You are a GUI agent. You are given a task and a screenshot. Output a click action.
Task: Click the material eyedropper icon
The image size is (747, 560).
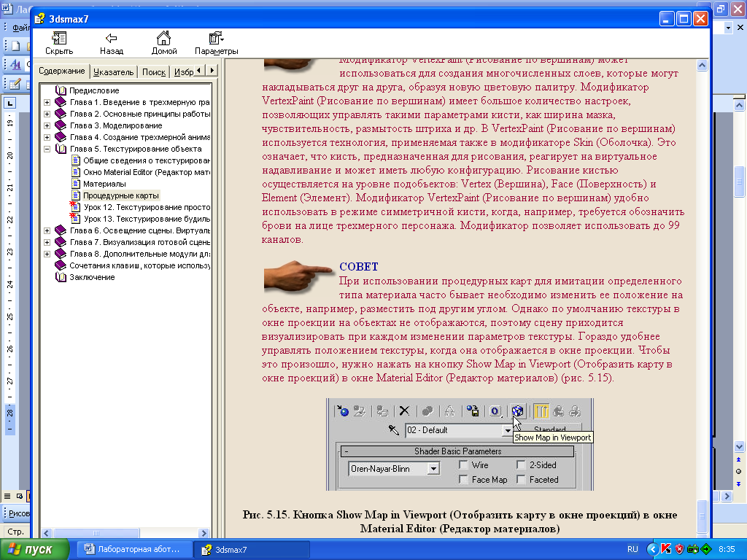pyautogui.click(x=393, y=430)
